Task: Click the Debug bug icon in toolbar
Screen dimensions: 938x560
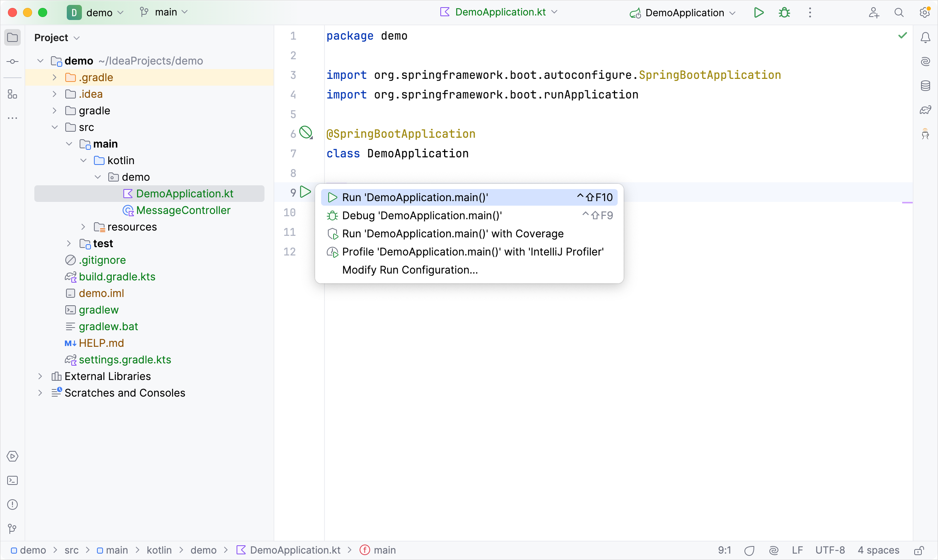Action: coord(784,12)
